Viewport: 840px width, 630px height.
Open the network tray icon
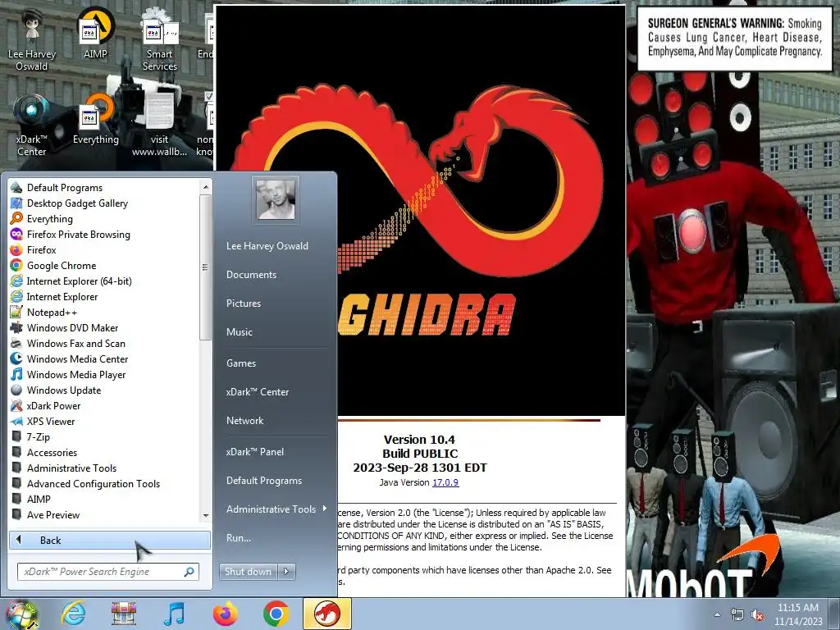[x=737, y=615]
